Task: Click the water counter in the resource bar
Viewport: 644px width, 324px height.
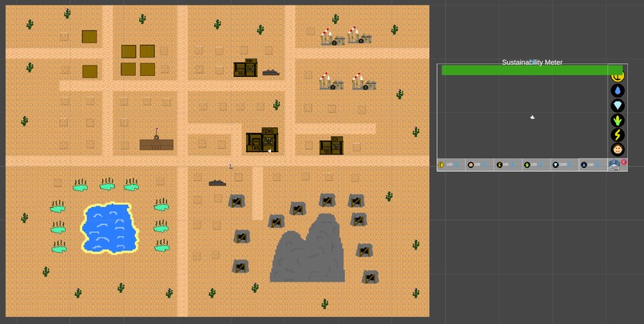Action: 593,165
